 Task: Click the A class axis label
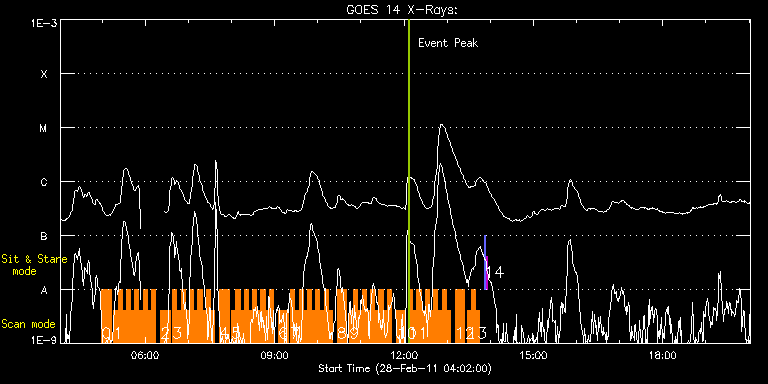click(x=44, y=290)
